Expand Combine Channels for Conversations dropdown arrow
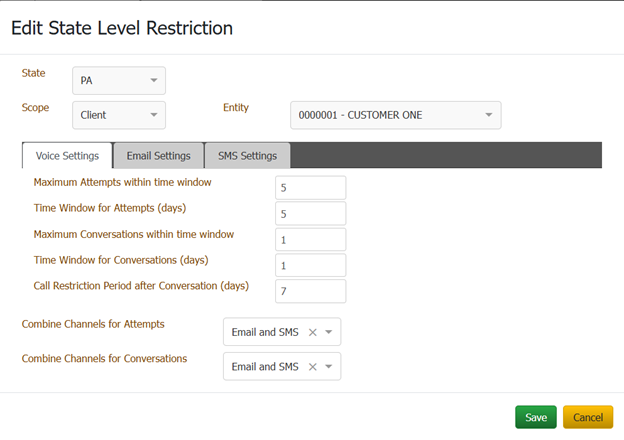 tap(329, 367)
